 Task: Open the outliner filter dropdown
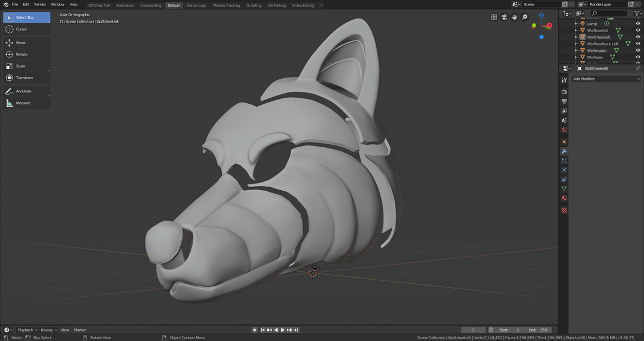point(637,13)
